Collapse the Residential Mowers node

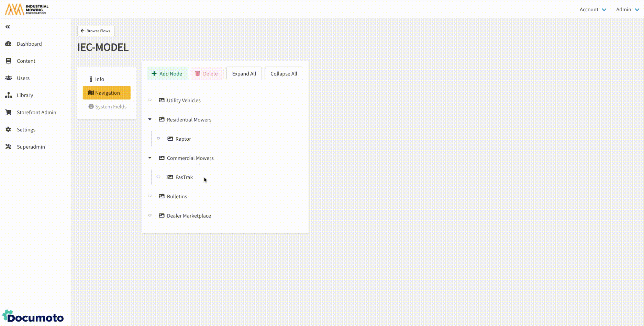click(150, 119)
